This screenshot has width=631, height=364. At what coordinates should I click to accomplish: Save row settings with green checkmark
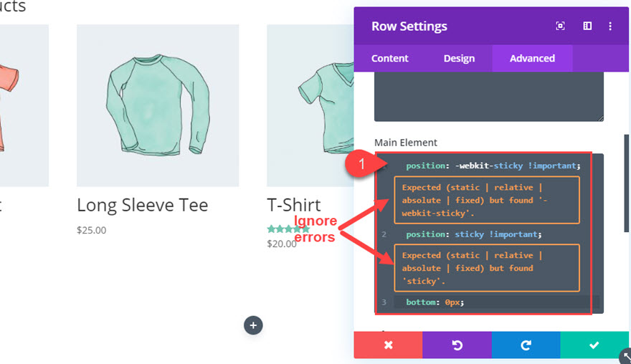pyautogui.click(x=594, y=345)
